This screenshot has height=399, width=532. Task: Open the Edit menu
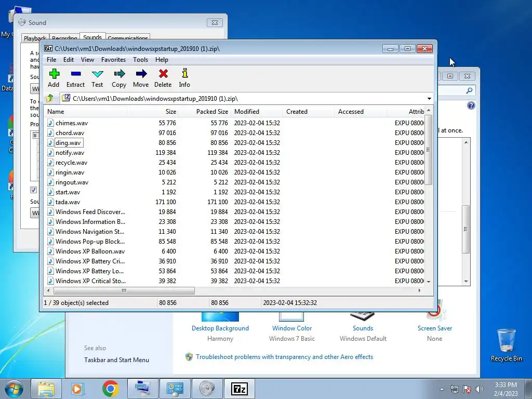tap(69, 60)
